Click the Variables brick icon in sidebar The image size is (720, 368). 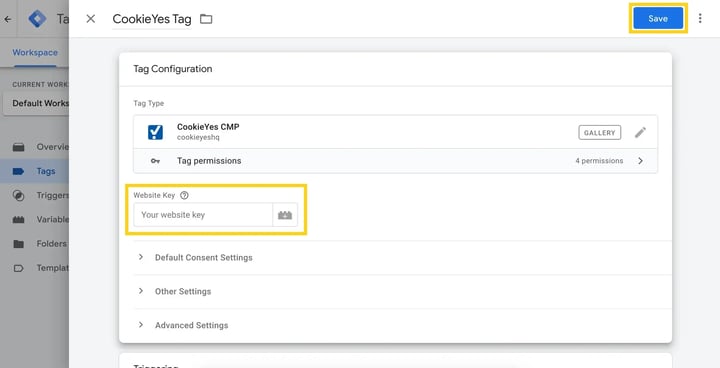click(18, 220)
